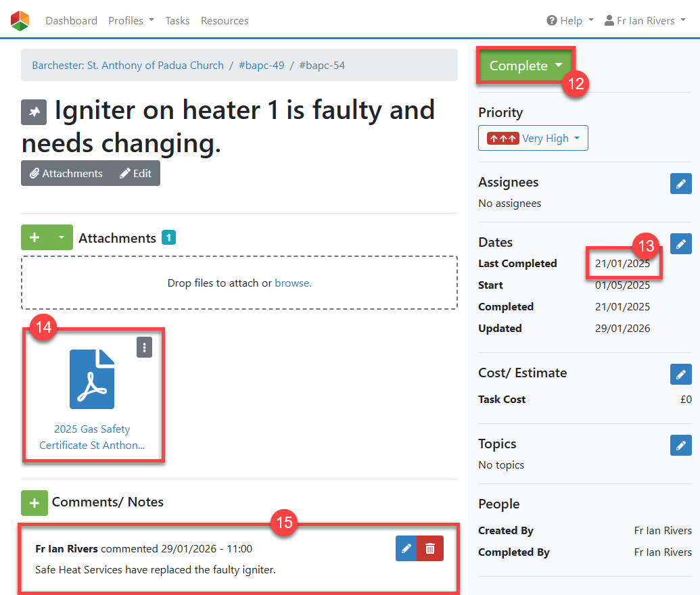Add a new comment with the plus button
Viewport: 700px width, 595px height.
pyautogui.click(x=34, y=502)
